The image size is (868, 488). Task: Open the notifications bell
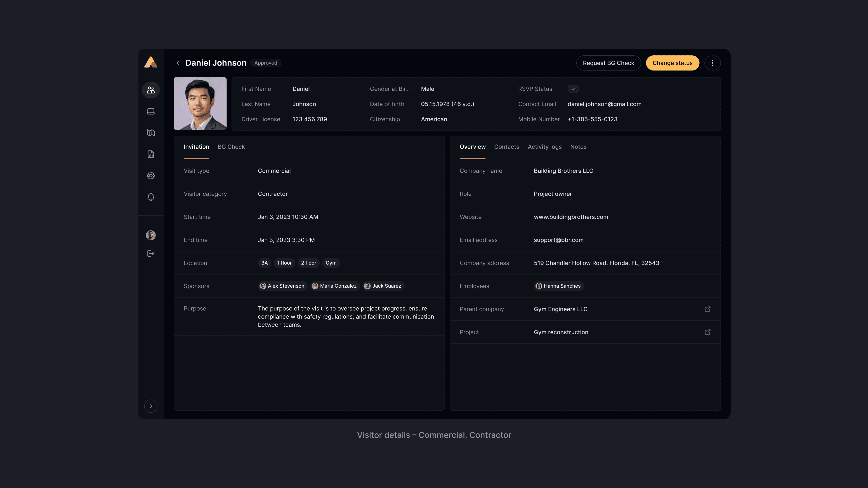tap(151, 197)
